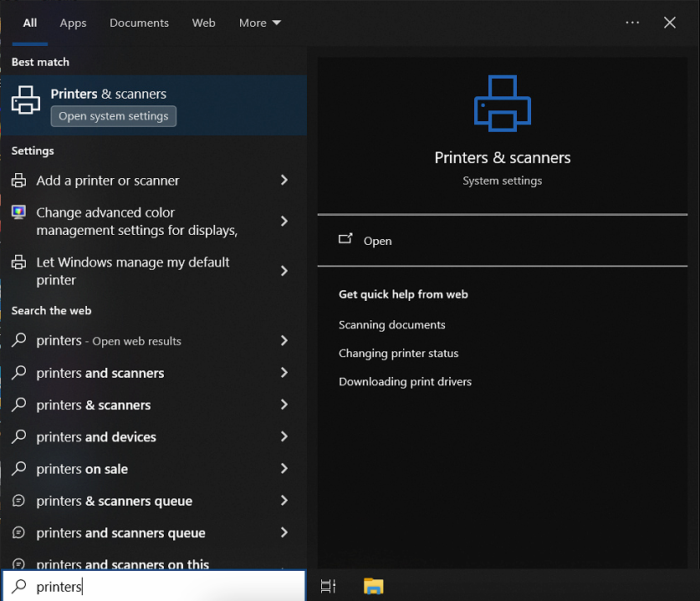Click the magnifier icon in search box

(18, 586)
